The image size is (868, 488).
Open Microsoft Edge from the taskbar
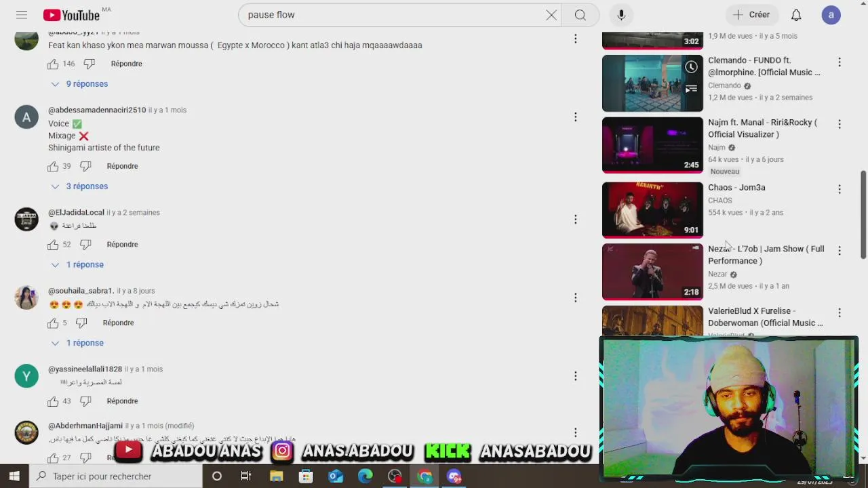[366, 476]
